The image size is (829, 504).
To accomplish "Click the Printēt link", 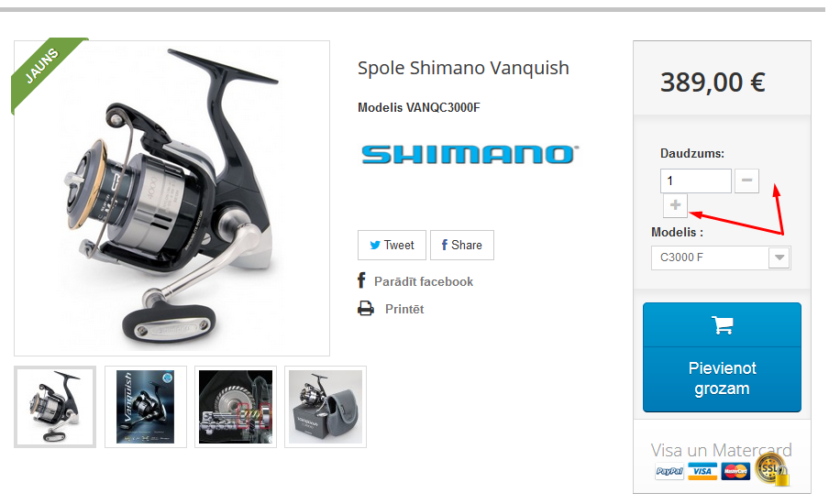I will point(404,309).
